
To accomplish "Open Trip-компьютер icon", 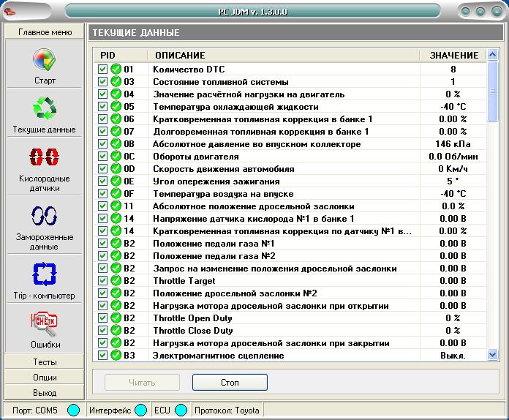I will (45, 274).
